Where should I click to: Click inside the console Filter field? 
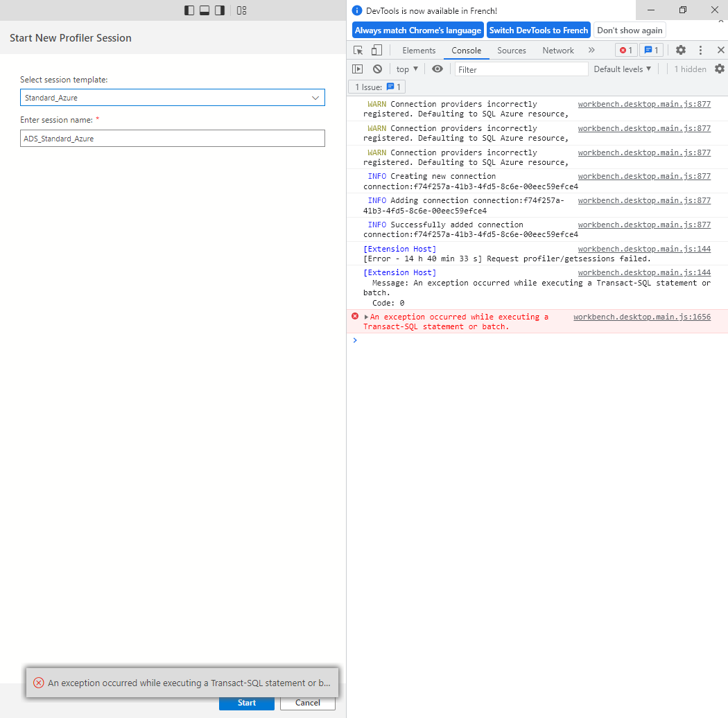520,69
